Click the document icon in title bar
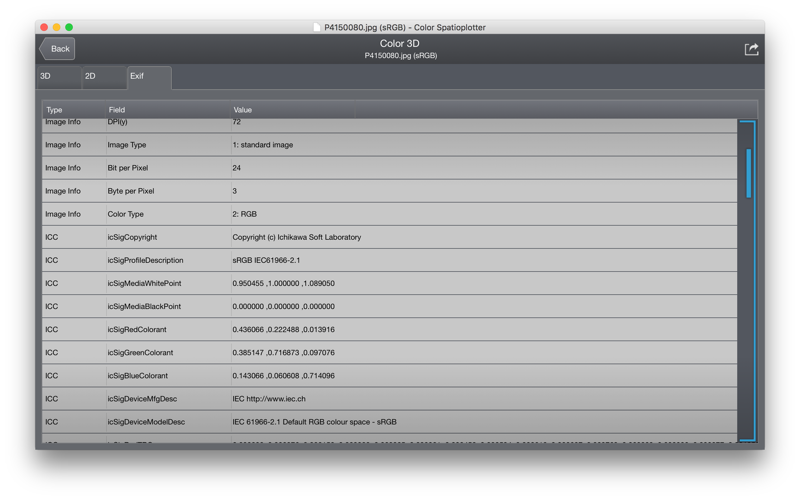 tap(316, 27)
